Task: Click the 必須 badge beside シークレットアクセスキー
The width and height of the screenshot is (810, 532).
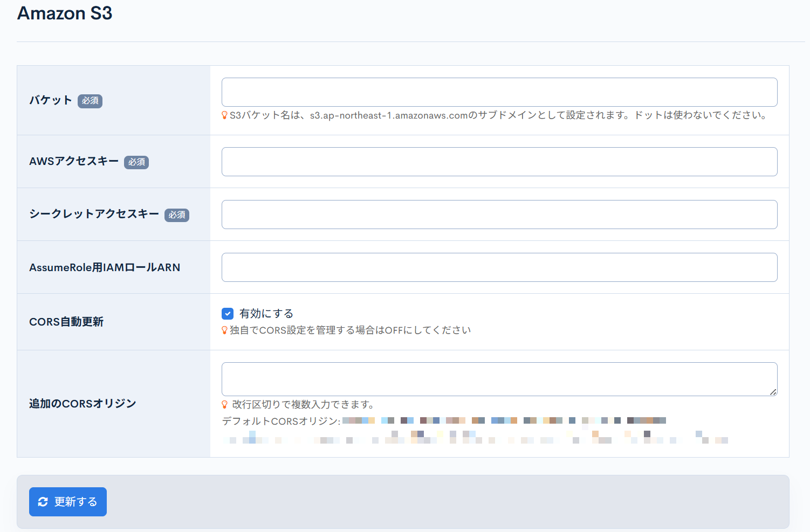Action: tap(177, 215)
